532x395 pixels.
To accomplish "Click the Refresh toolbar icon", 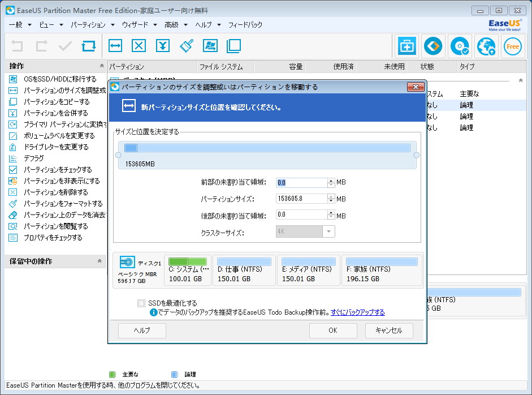I will (x=89, y=46).
